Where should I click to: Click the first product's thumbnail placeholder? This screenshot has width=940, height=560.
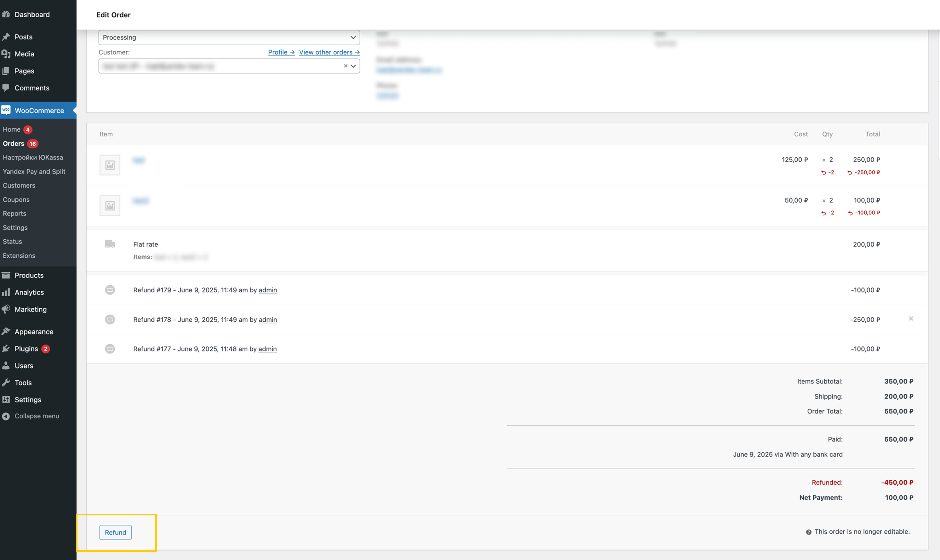point(110,165)
